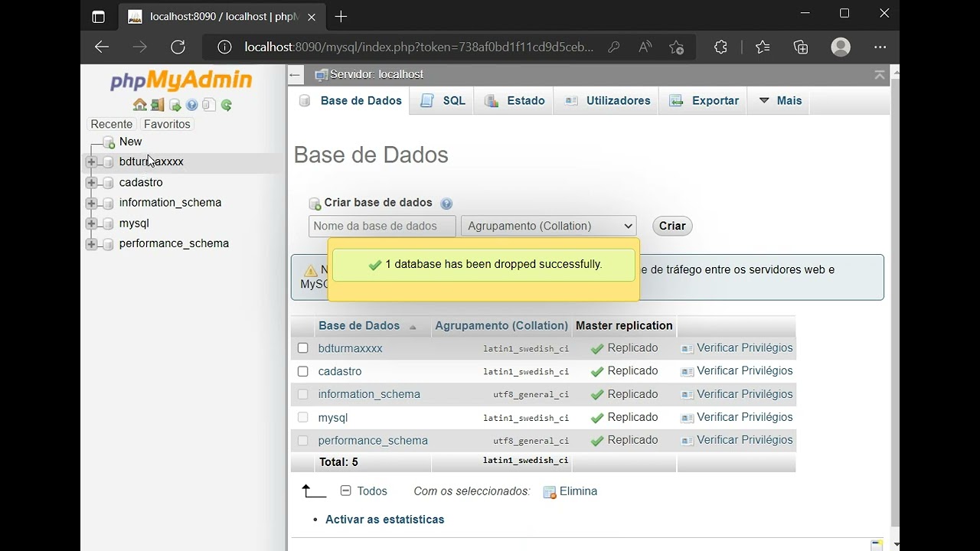Add this page to favorites star icon
980x551 pixels.
click(x=676, y=47)
